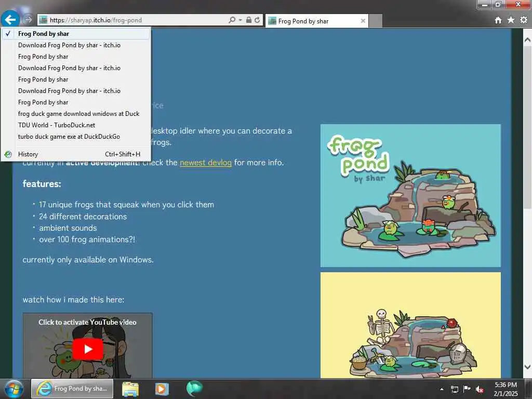Click the Show desktop strip after the taskbar clock
Viewport: 532px width, 399px height.
pyautogui.click(x=528, y=389)
